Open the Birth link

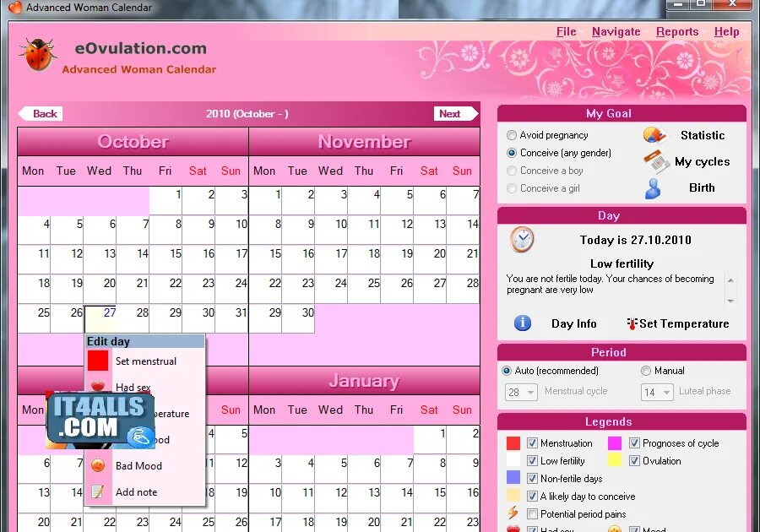coord(702,187)
